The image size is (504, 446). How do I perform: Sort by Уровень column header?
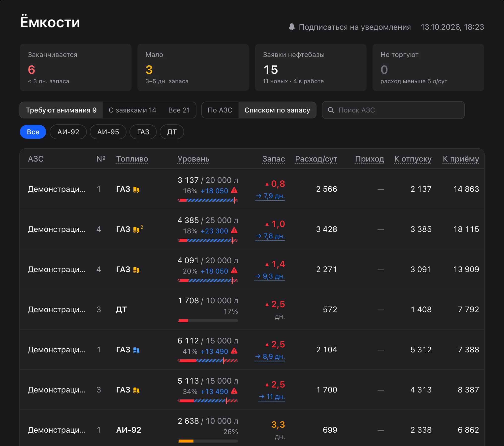(x=193, y=159)
